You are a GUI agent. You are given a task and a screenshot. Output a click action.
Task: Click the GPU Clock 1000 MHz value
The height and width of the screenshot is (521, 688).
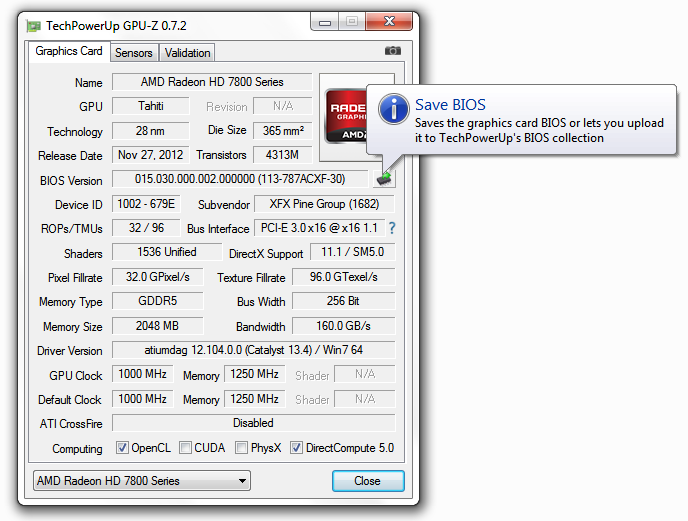tap(143, 374)
